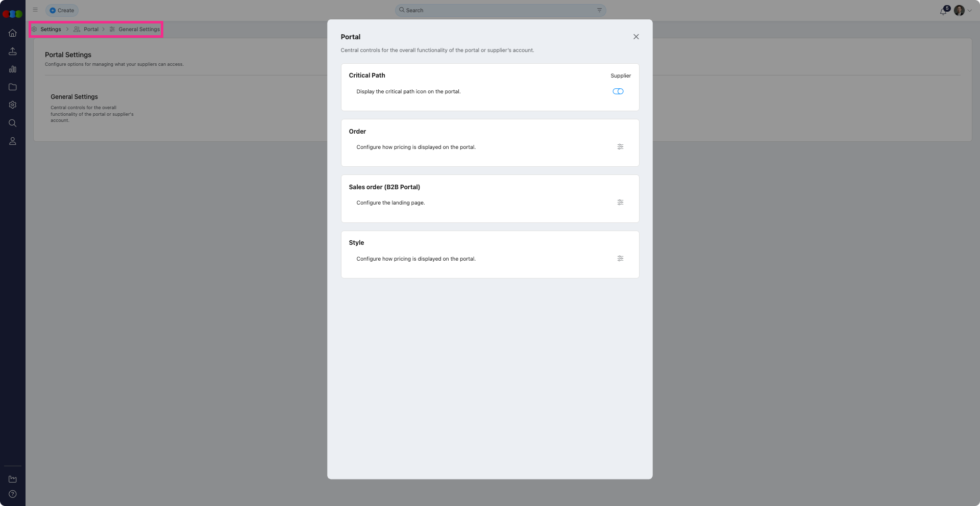
Task: Open the bar chart analytics icon
Action: point(13,69)
